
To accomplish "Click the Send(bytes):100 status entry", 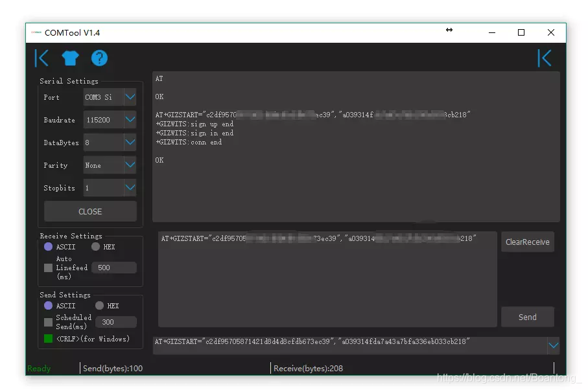I will click(113, 369).
